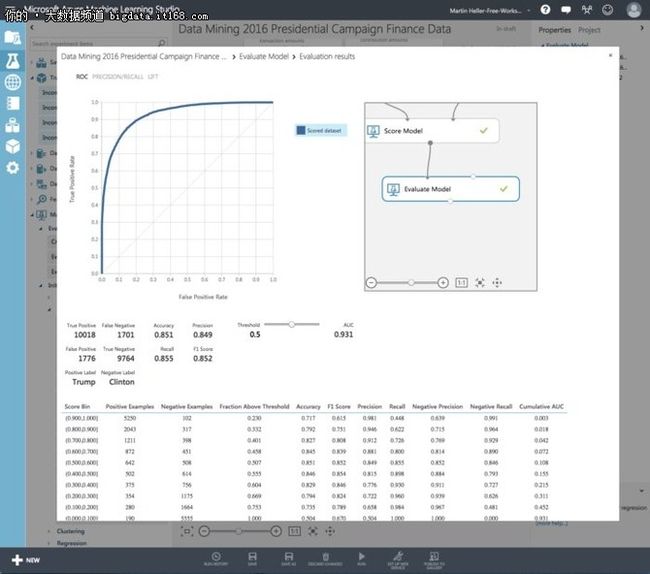The image size is (650, 574).
Task: Click Set Up Web Service icon
Action: [x=398, y=559]
